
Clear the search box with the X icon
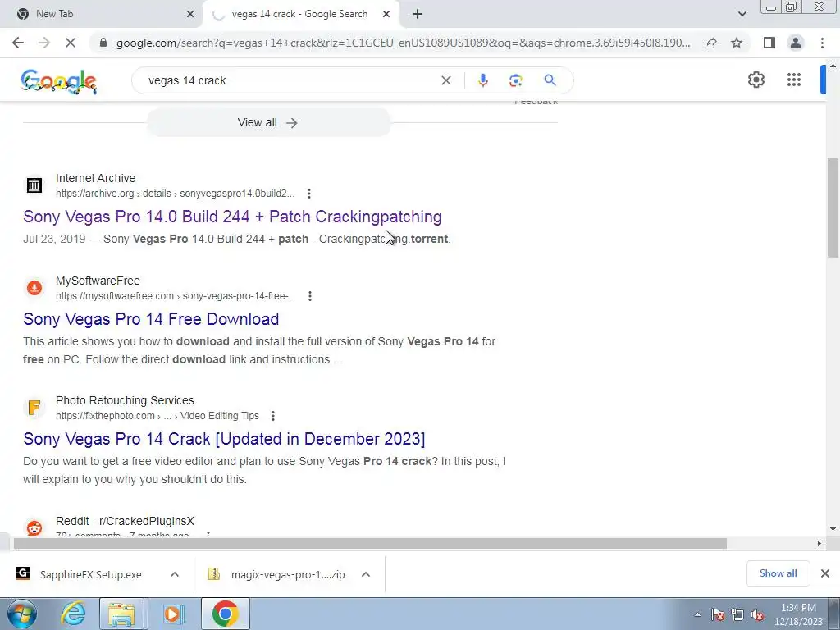[x=445, y=80]
